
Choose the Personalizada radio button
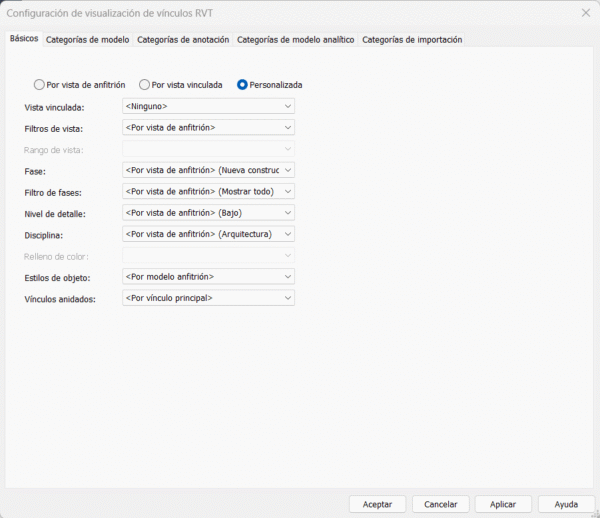pos(242,85)
